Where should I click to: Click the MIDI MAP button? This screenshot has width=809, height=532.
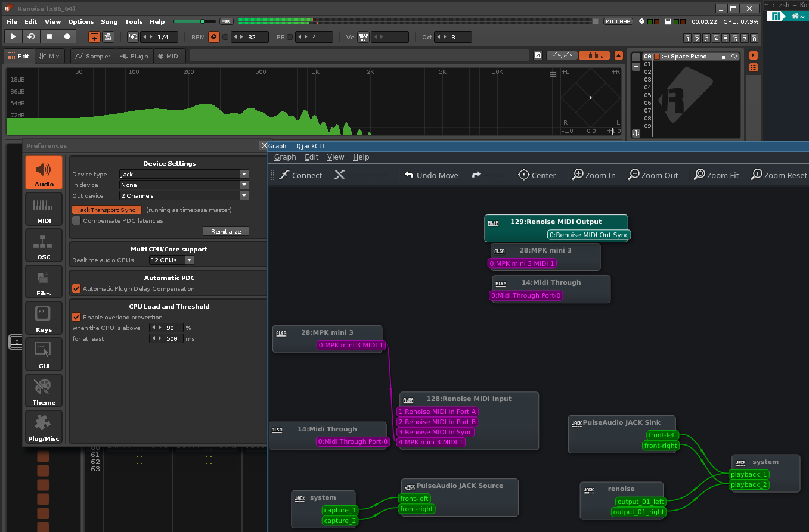618,21
